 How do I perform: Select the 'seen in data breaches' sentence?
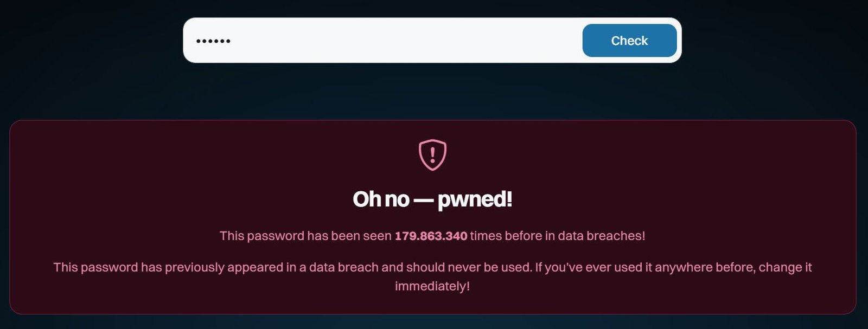[431, 236]
